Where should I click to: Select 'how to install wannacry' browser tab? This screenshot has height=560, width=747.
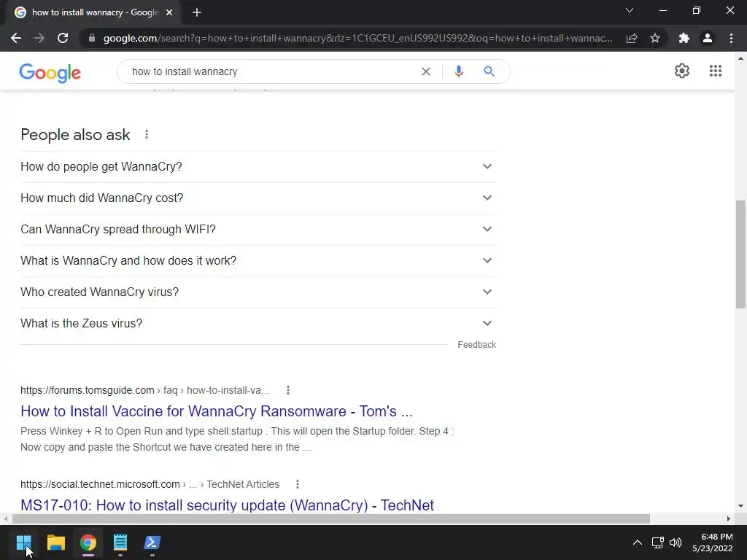[94, 13]
